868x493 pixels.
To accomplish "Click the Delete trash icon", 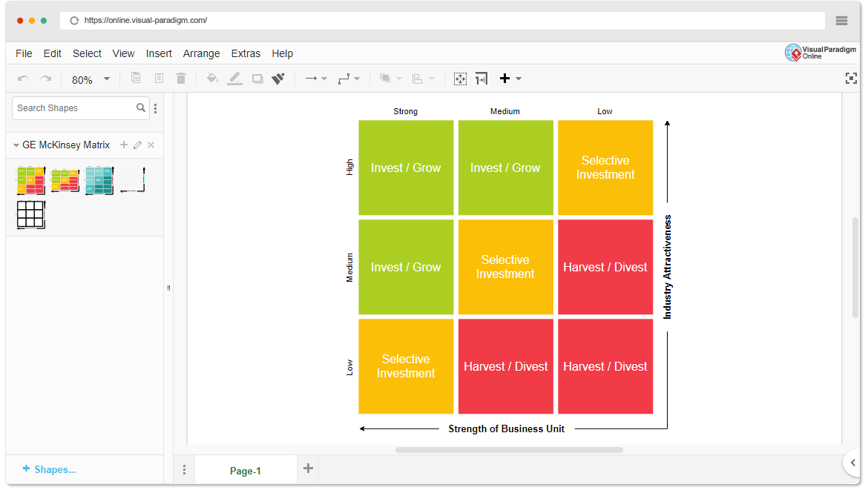I will (x=181, y=79).
